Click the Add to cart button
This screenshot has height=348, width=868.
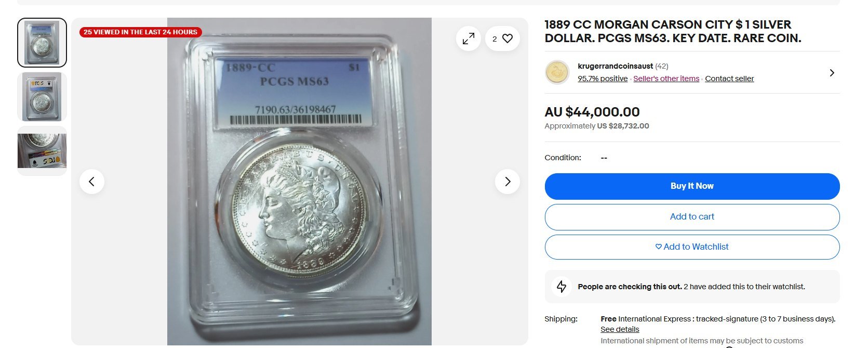tap(692, 217)
